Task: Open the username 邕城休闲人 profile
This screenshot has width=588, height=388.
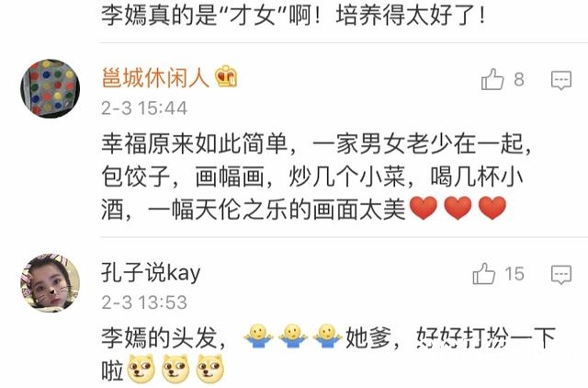Action: coord(155,77)
